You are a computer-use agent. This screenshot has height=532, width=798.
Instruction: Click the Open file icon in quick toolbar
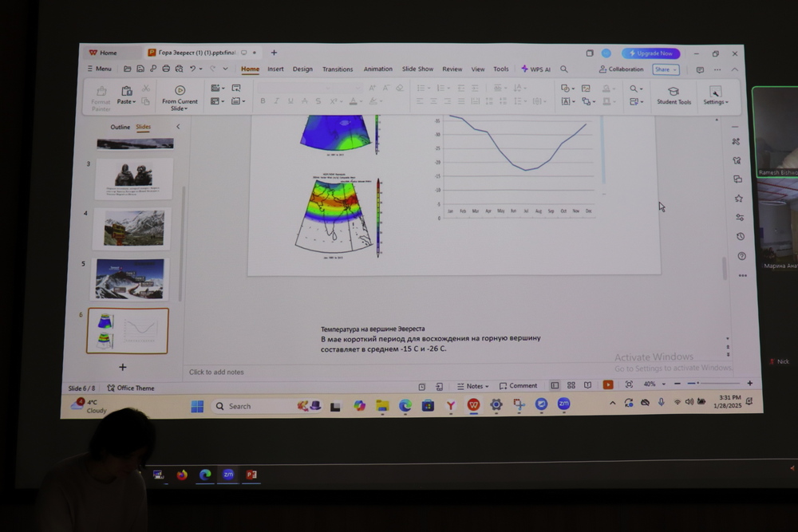pyautogui.click(x=127, y=69)
